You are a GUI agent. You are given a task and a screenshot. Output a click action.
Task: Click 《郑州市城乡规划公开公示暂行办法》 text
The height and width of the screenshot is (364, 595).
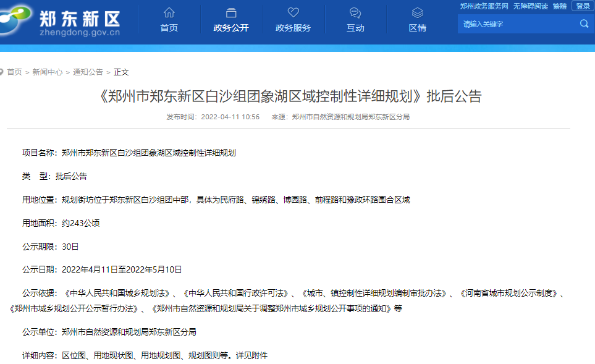pos(74,308)
